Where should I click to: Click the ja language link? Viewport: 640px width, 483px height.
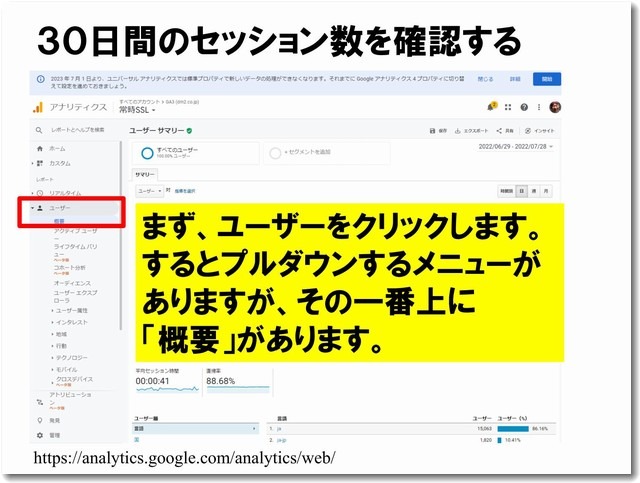coord(279,429)
